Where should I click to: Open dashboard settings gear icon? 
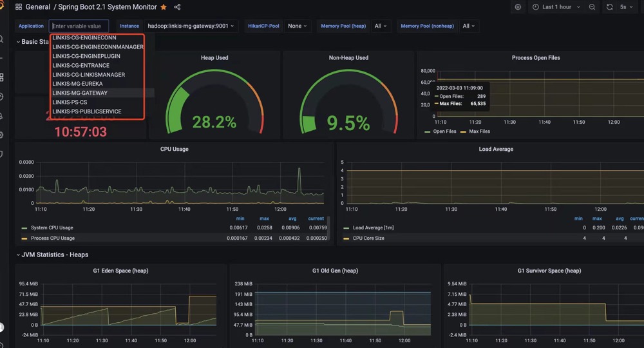click(518, 7)
